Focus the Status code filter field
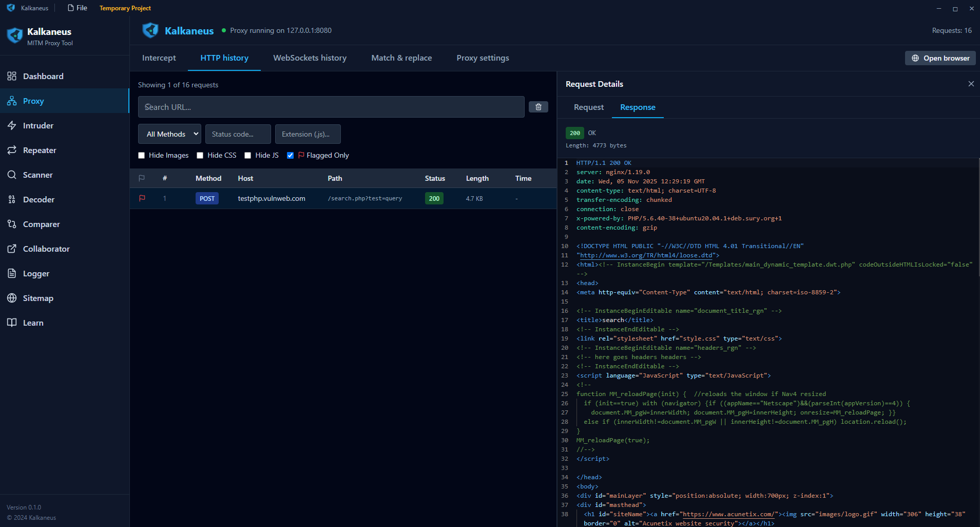The image size is (980, 527). tap(238, 134)
